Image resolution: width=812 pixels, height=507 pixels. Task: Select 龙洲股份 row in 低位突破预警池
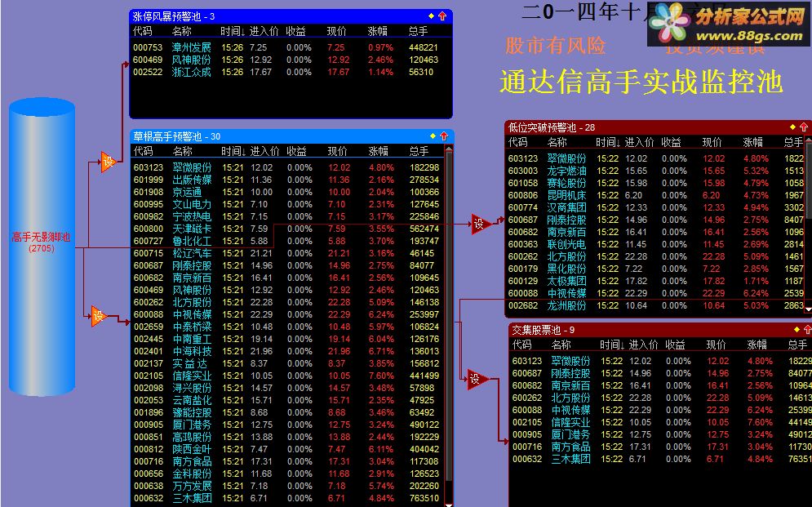point(655,305)
